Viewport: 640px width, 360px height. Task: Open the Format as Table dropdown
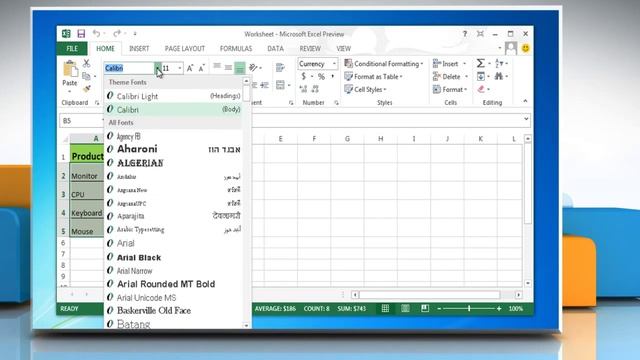click(x=373, y=76)
